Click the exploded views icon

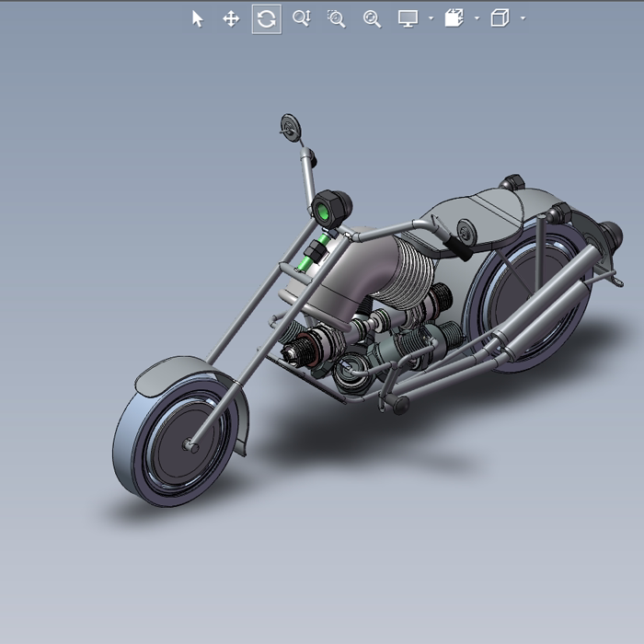pyautogui.click(x=454, y=18)
